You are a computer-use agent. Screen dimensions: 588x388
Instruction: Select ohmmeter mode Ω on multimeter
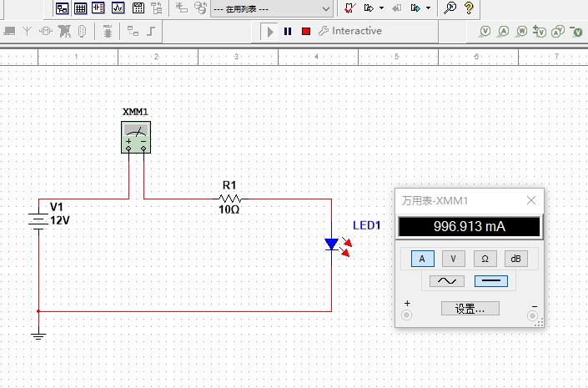click(485, 259)
